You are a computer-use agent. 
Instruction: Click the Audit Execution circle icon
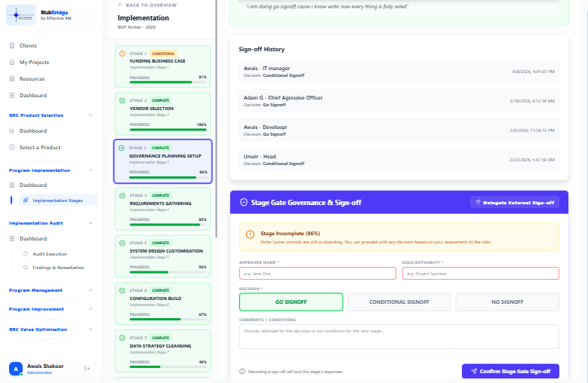point(26,254)
